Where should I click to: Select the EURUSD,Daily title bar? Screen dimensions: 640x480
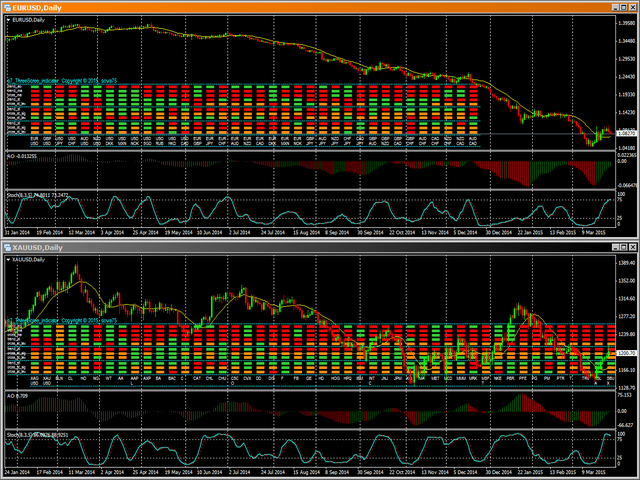(300, 6)
